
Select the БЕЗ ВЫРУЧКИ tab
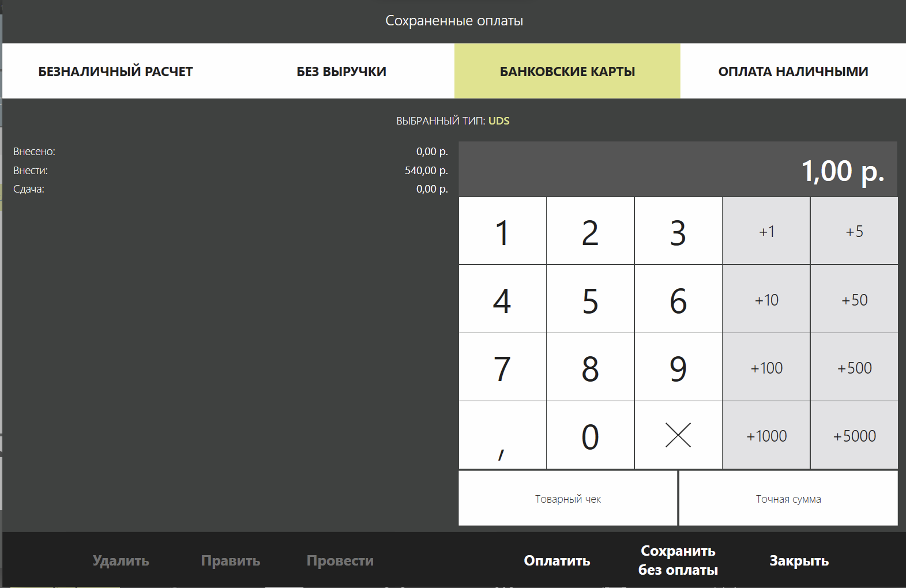point(341,71)
